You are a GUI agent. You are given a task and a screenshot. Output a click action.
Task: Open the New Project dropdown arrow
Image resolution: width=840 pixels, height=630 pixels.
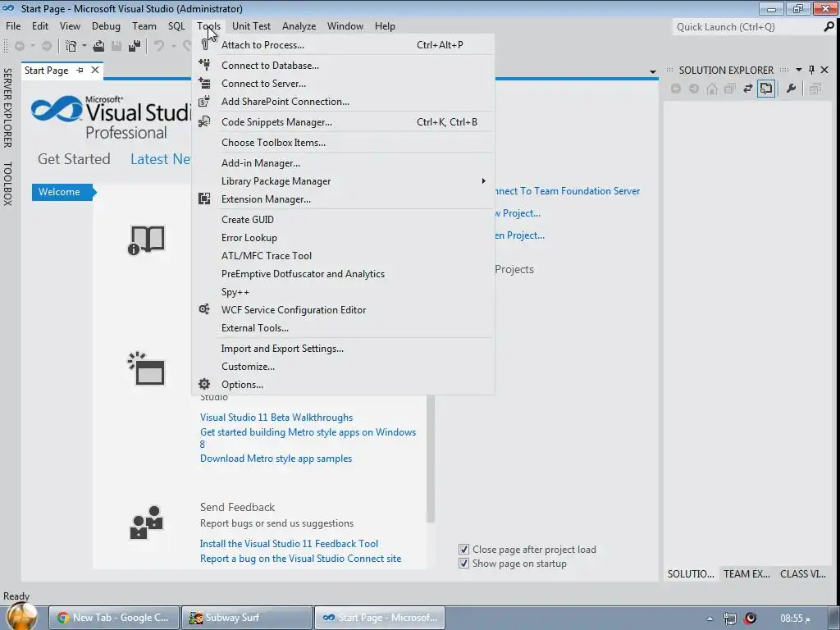click(x=84, y=46)
